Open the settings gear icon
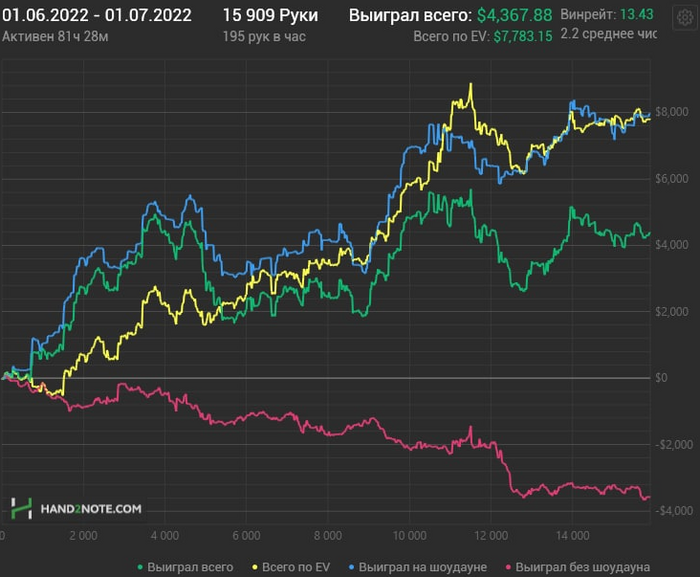 tap(685, 18)
